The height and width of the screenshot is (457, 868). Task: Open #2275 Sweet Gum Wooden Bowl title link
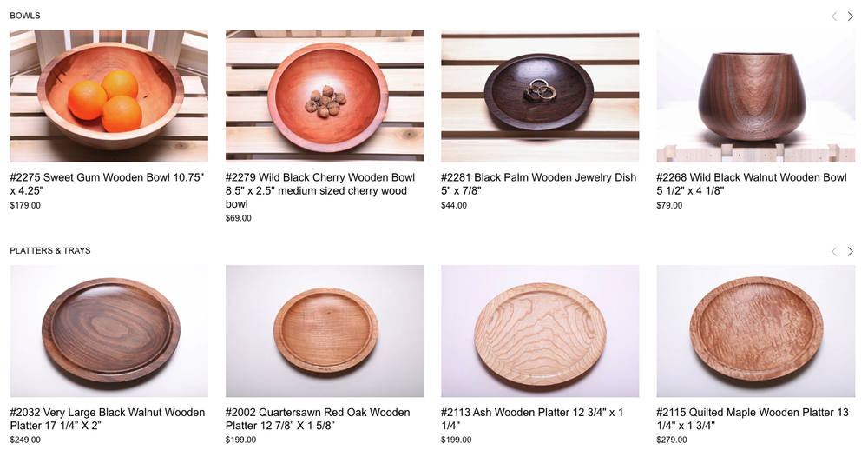[107, 184]
